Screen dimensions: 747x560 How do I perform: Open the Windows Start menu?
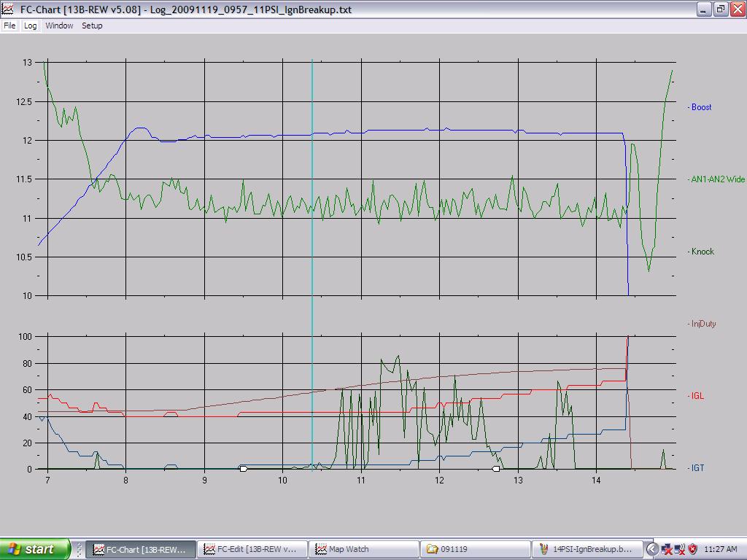coord(35,549)
